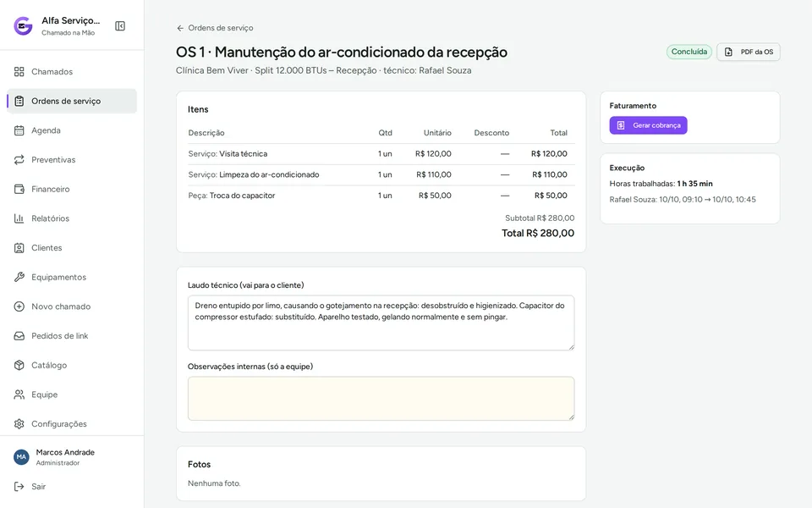Grab the Observações internas resize handle

pyautogui.click(x=571, y=417)
